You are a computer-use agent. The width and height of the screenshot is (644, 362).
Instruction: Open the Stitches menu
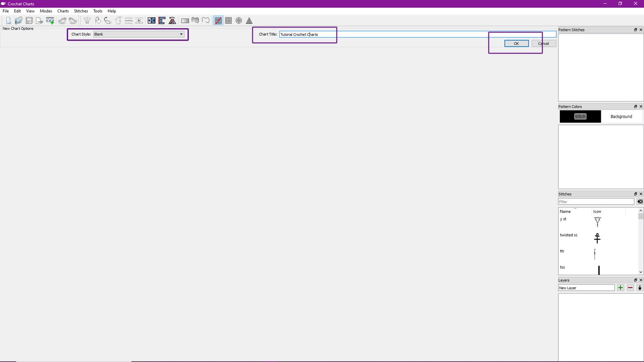coord(81,11)
